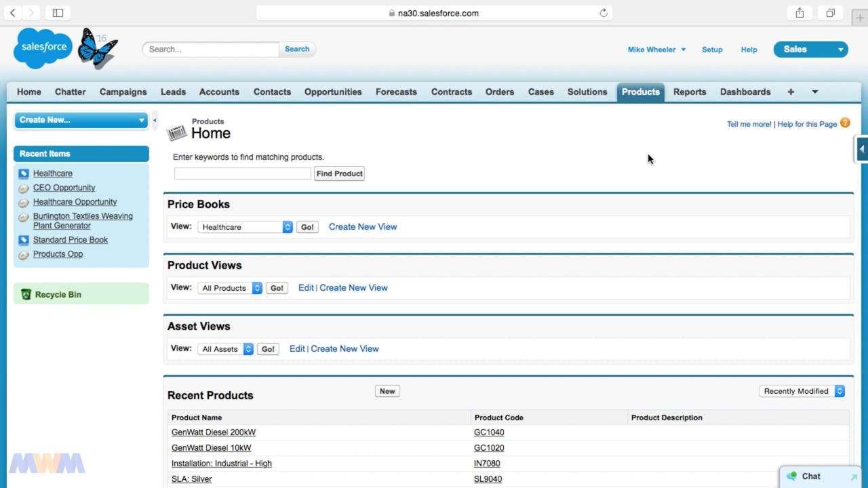Open the Mike Wheeler user menu
Screen dimensions: 868x488
pos(656,49)
